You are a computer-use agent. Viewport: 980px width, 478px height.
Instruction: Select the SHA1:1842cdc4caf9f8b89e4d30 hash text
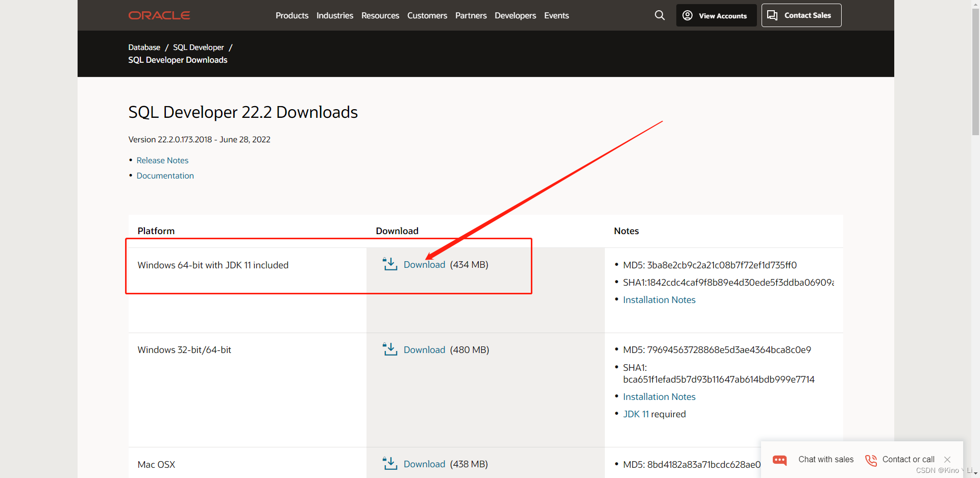coord(728,283)
